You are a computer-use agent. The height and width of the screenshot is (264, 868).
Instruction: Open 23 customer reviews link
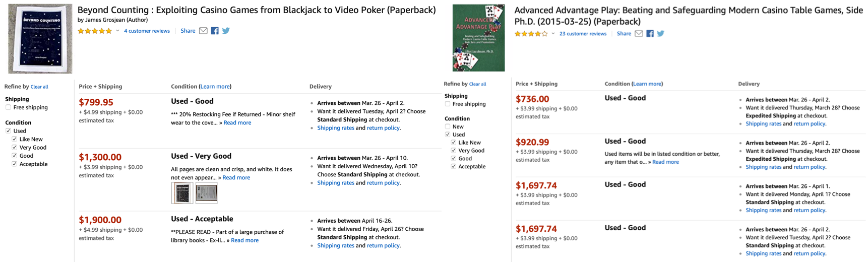tap(583, 34)
